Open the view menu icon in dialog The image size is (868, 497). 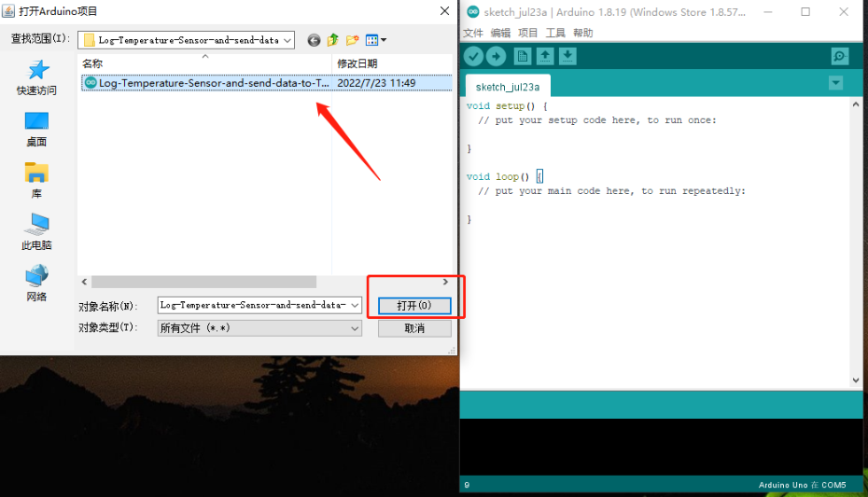tap(376, 40)
